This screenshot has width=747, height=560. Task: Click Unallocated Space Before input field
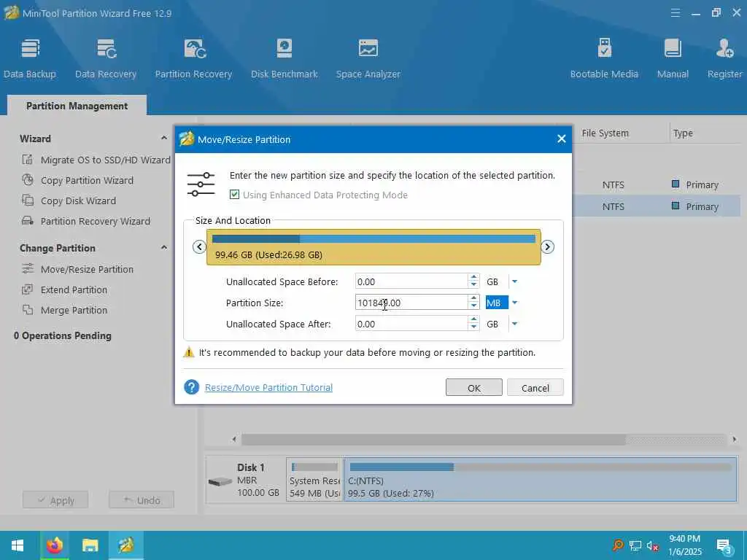(411, 281)
